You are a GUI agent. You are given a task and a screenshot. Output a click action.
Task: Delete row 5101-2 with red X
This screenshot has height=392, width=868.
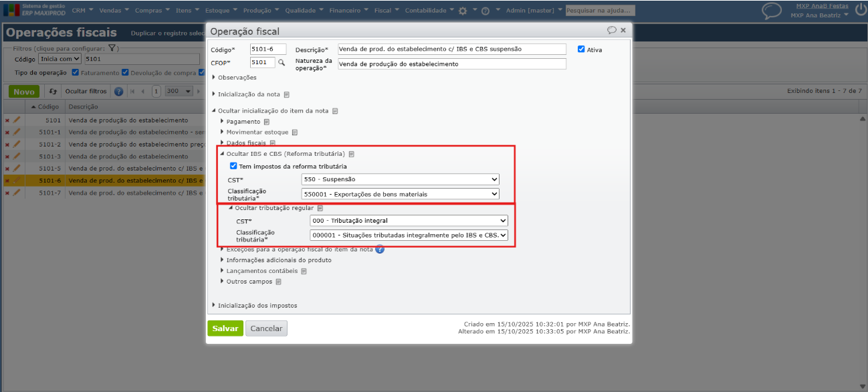coord(7,144)
